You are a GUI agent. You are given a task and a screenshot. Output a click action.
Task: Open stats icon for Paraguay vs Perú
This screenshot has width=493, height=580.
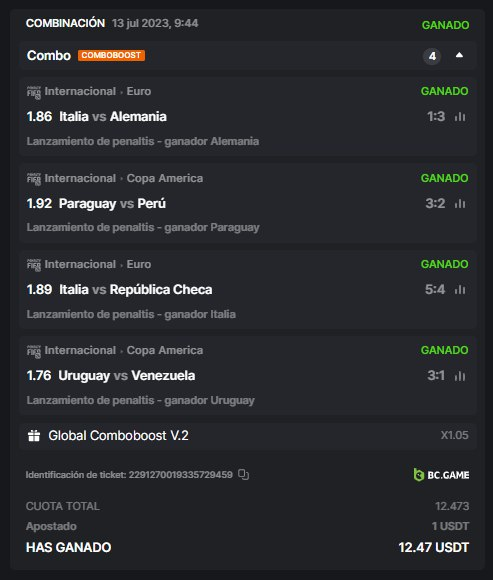[460, 203]
